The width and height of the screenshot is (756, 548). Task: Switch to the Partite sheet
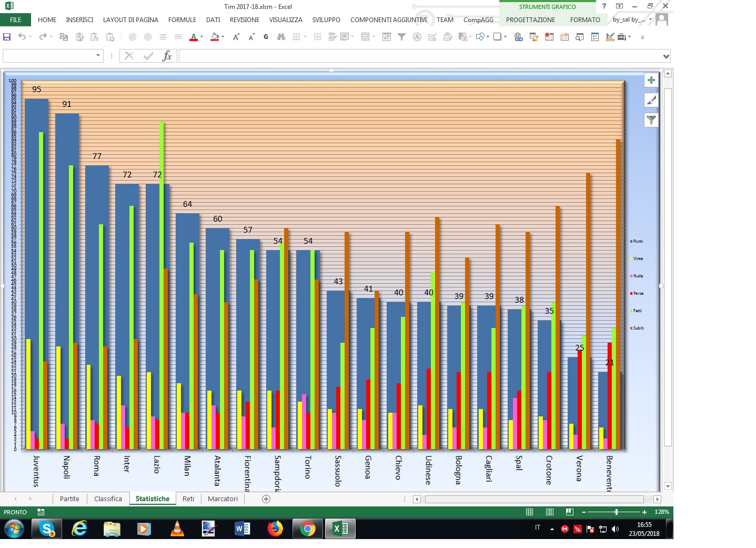pyautogui.click(x=69, y=499)
